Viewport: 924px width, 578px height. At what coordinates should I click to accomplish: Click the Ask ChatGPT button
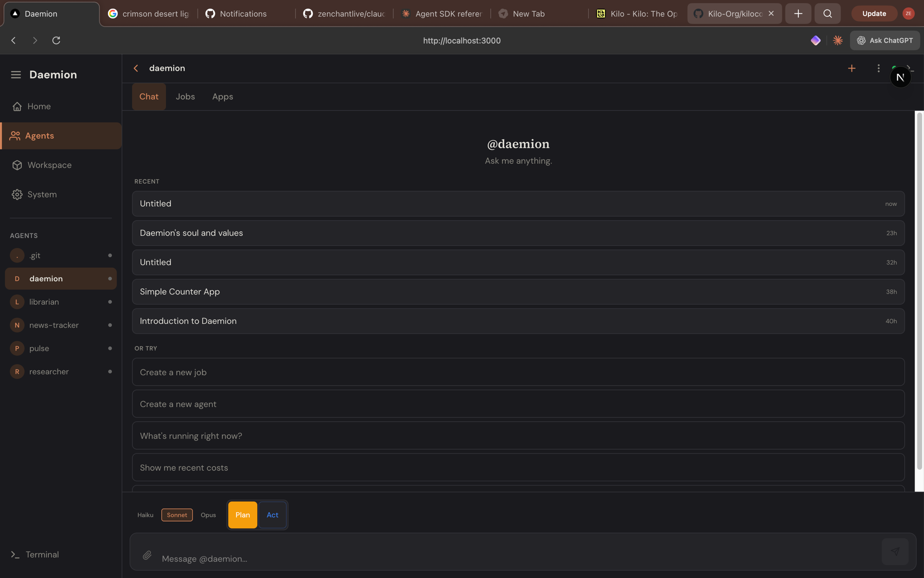tap(884, 40)
